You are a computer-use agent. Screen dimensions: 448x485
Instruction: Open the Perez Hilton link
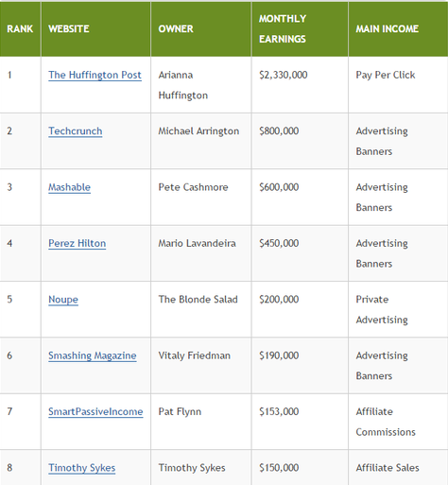click(x=78, y=244)
